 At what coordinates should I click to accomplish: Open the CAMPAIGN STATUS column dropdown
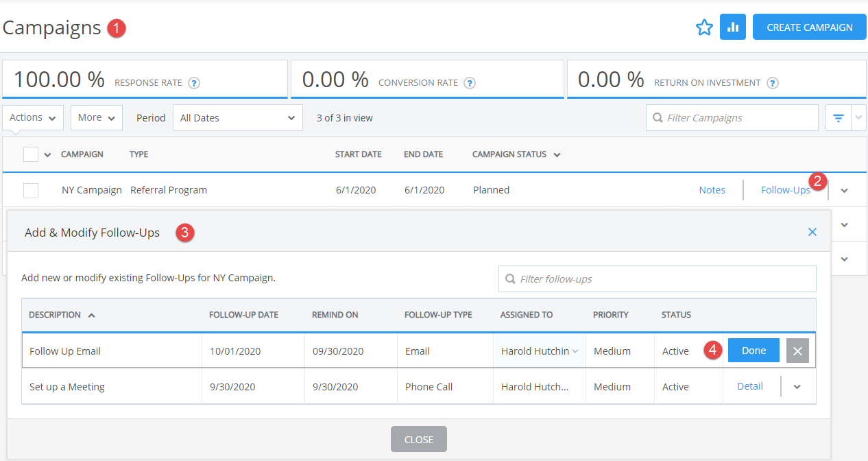(x=557, y=155)
